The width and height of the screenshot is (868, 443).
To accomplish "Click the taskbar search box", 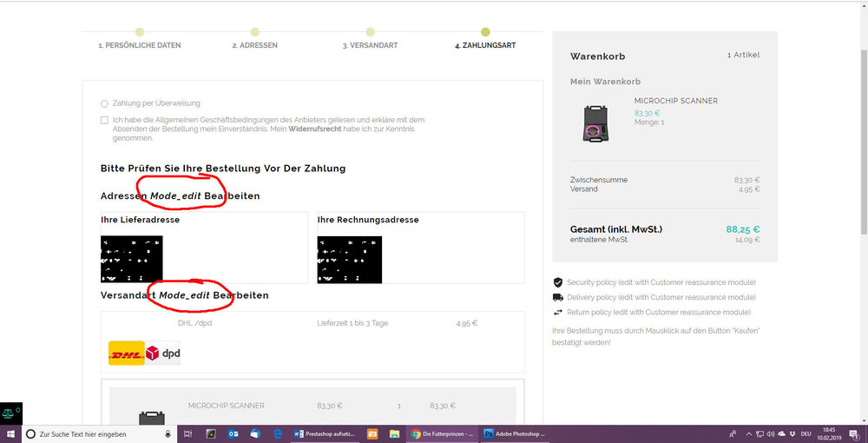I will (x=99, y=434).
